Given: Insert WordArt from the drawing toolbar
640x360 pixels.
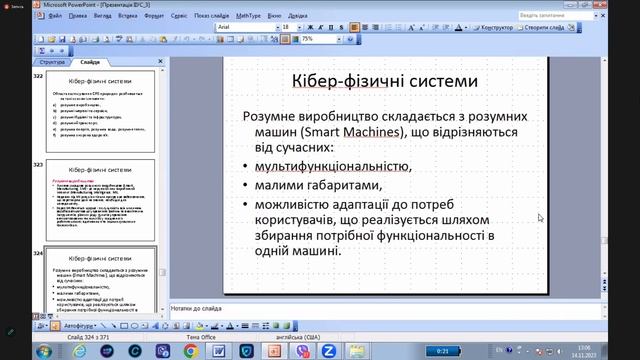Looking at the screenshot, I should tap(156, 326).
